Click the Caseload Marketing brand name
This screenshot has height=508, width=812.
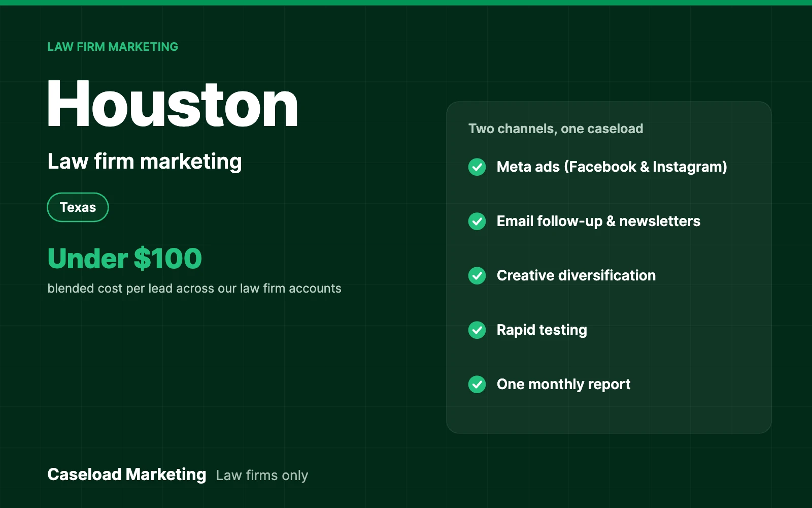pos(127,474)
